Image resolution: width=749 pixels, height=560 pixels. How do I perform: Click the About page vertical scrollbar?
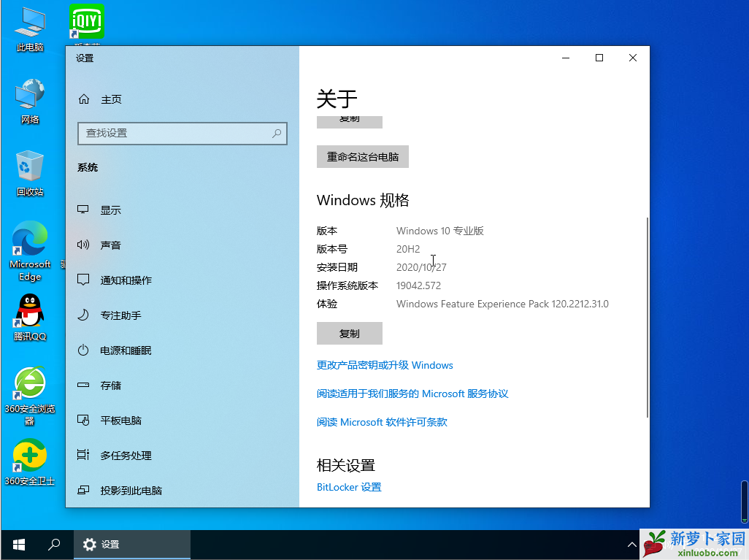(x=647, y=318)
